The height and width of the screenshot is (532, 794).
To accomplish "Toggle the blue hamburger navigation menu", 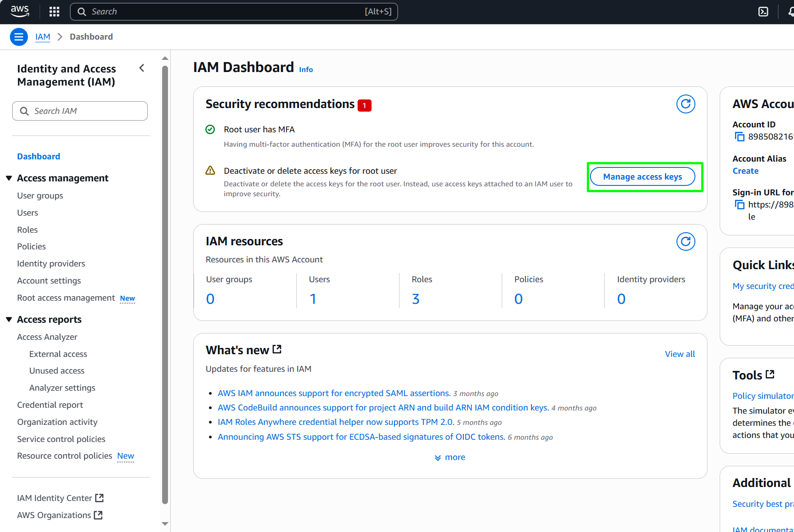I will pyautogui.click(x=19, y=37).
